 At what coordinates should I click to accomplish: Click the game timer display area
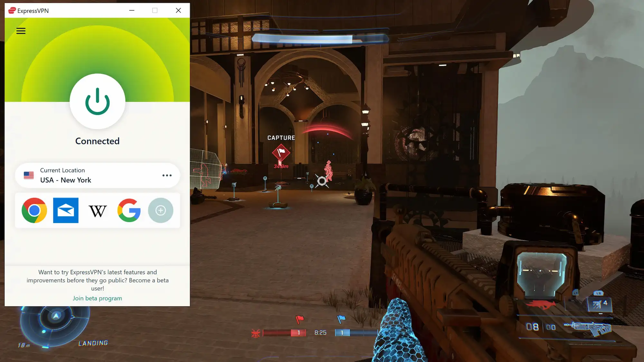(x=320, y=332)
